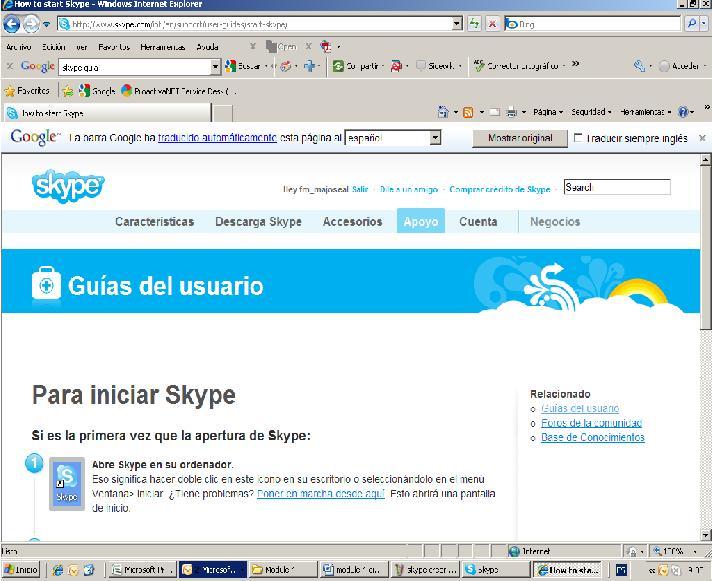
Task: Select the Negocios navigation tab
Action: (x=555, y=222)
